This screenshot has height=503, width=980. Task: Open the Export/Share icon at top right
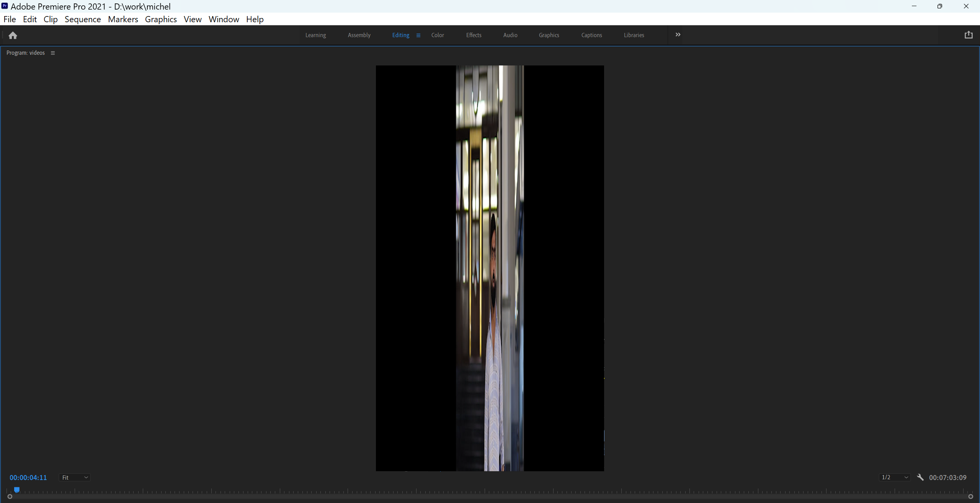pyautogui.click(x=969, y=35)
